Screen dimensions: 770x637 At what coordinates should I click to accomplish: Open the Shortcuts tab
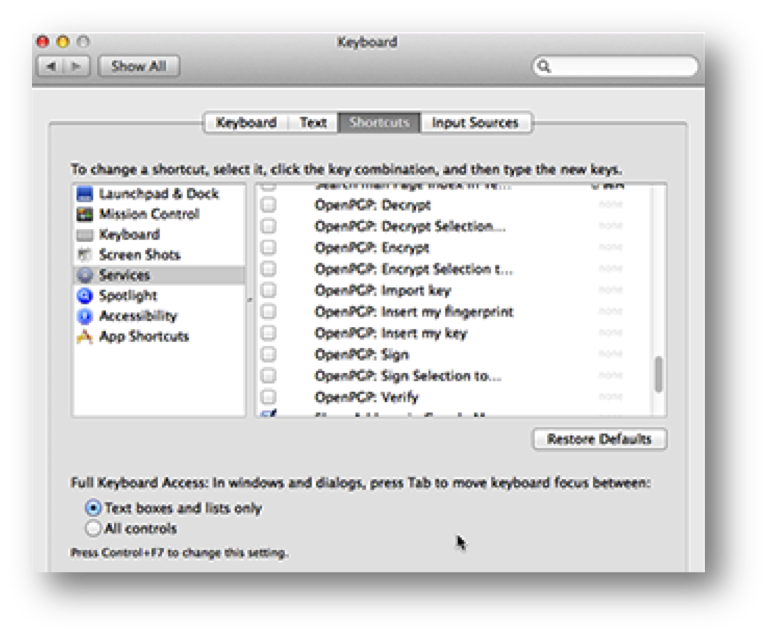pos(379,122)
